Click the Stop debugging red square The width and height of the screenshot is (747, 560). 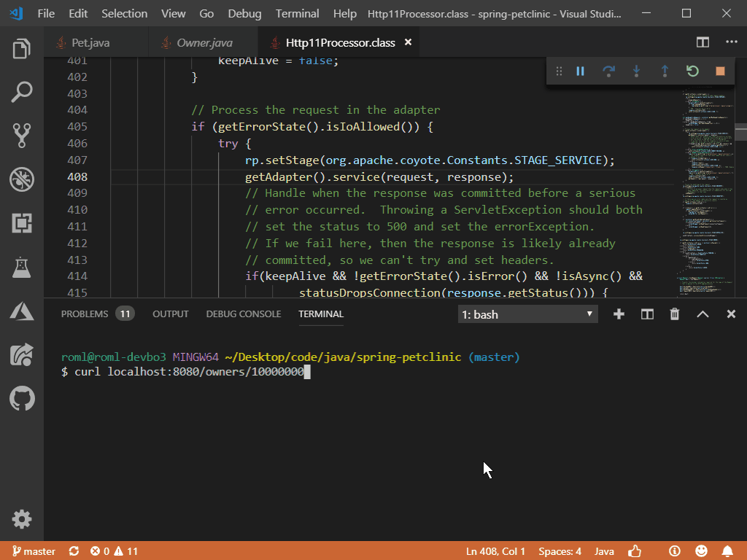click(x=720, y=71)
